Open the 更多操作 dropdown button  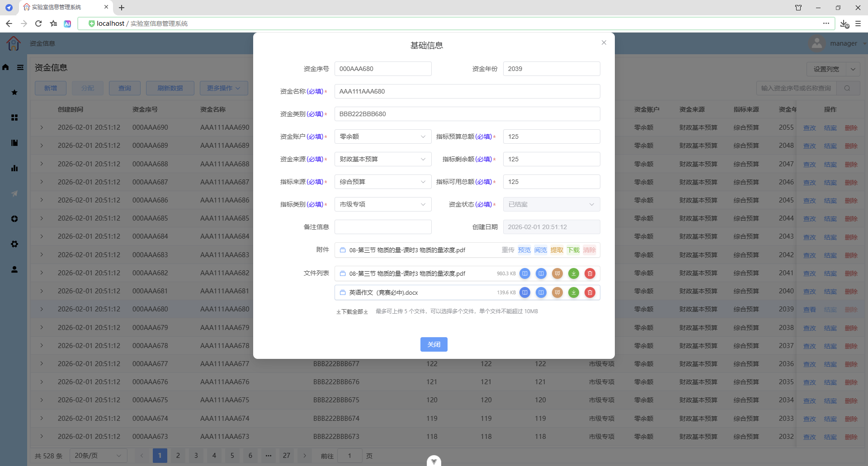[x=224, y=88]
